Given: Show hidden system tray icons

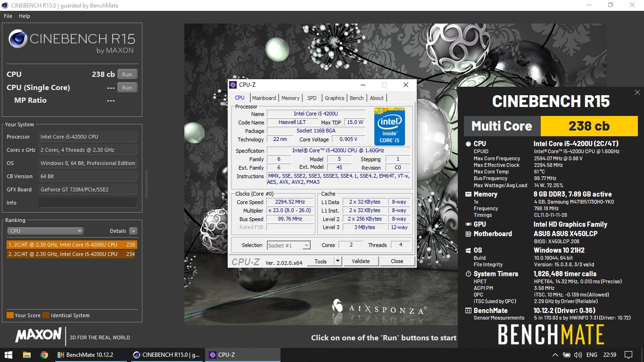Looking at the screenshot, I should tap(555, 355).
